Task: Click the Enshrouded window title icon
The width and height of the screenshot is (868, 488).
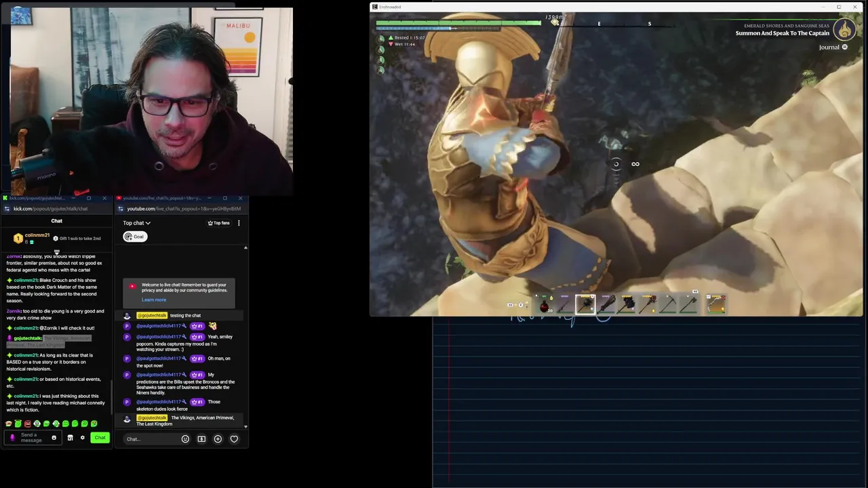Action: (x=374, y=7)
